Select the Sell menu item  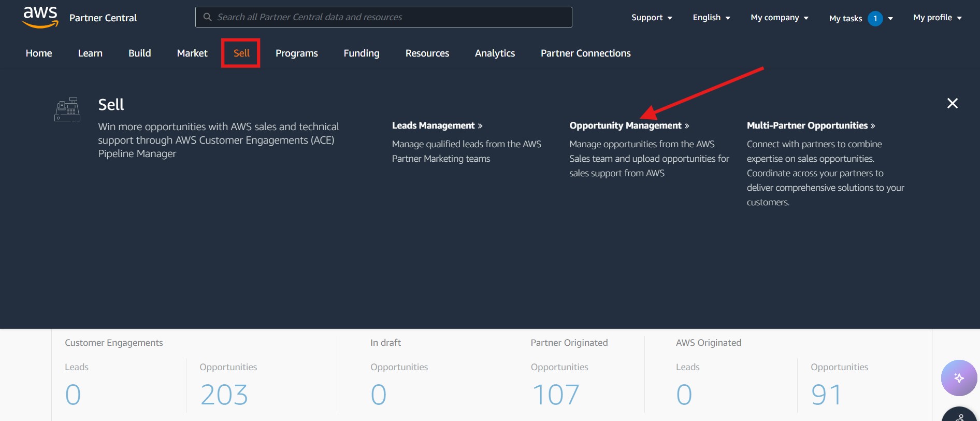[x=241, y=53]
